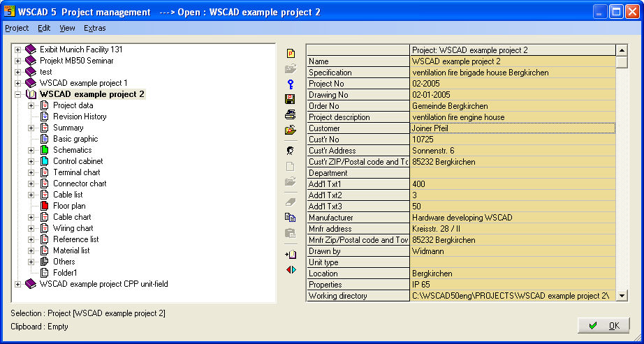Click the open book icon of example project 2
644x344 pixels.
31,94
